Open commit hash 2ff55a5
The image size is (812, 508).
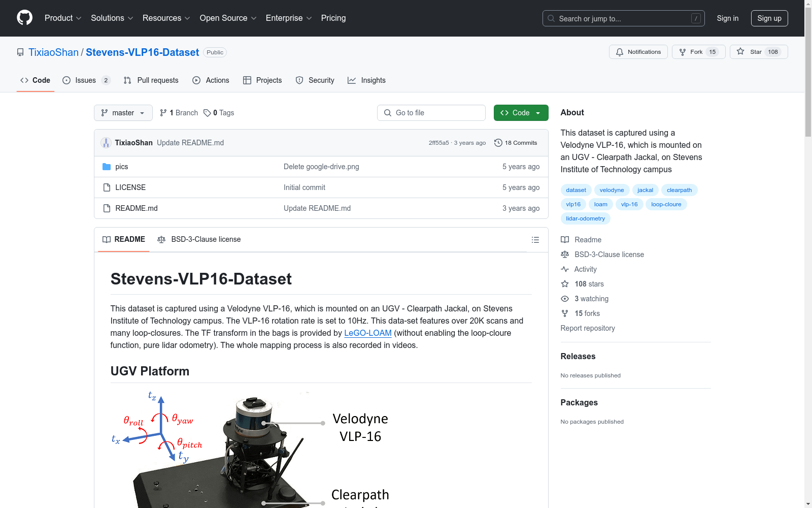tap(438, 143)
